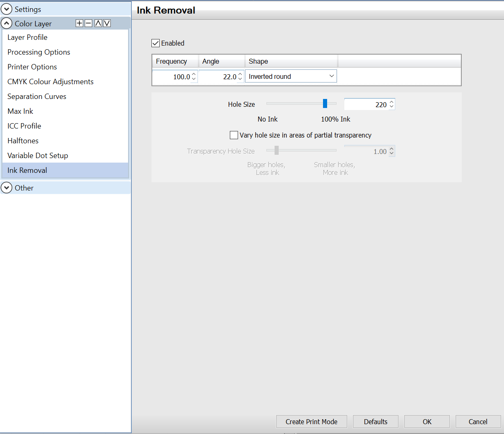The image size is (504, 434).
Task: Select Ink Removal in the sidebar
Action: [x=65, y=170]
